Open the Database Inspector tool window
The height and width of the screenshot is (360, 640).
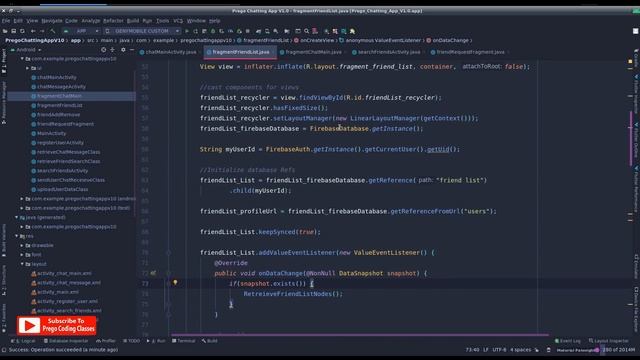click(66, 341)
